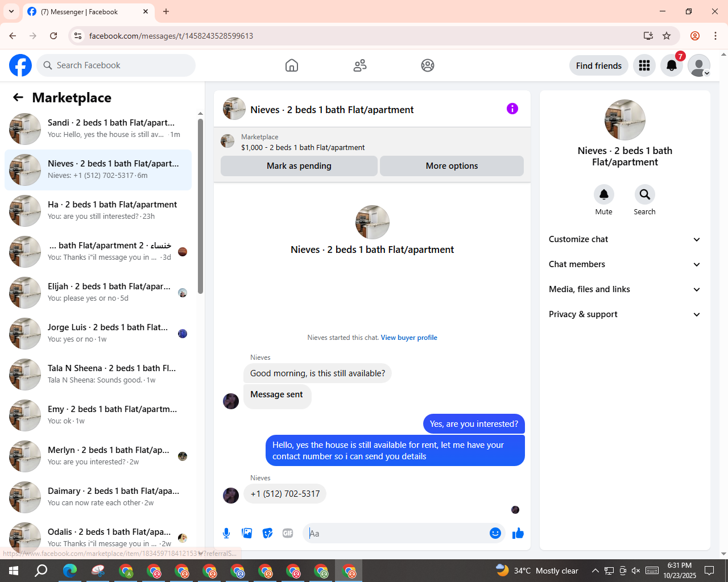Open Windows notification center icon
This screenshot has height=582, width=728.
pyautogui.click(x=709, y=571)
